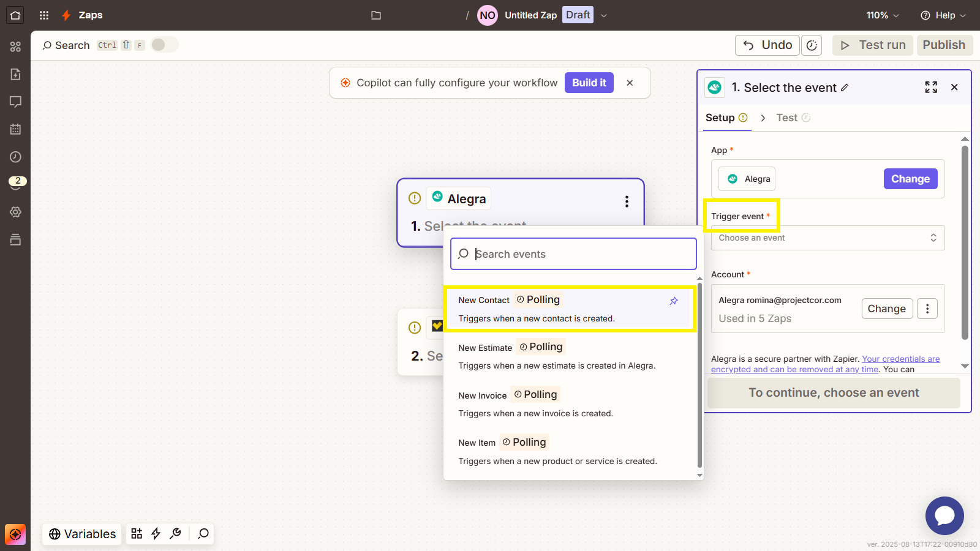Dismiss the Copilot banner
The width and height of the screenshot is (980, 551).
(x=630, y=83)
